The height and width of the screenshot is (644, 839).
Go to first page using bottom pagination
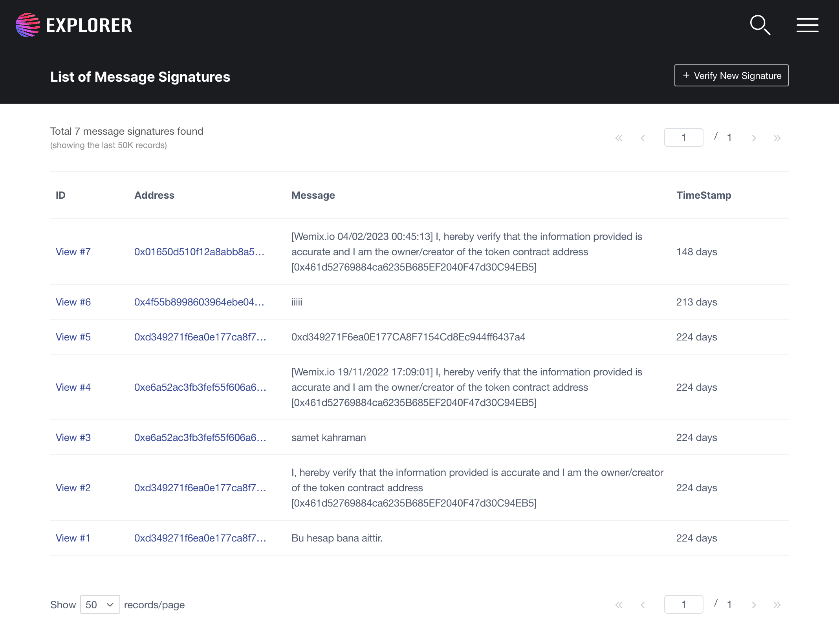click(619, 605)
